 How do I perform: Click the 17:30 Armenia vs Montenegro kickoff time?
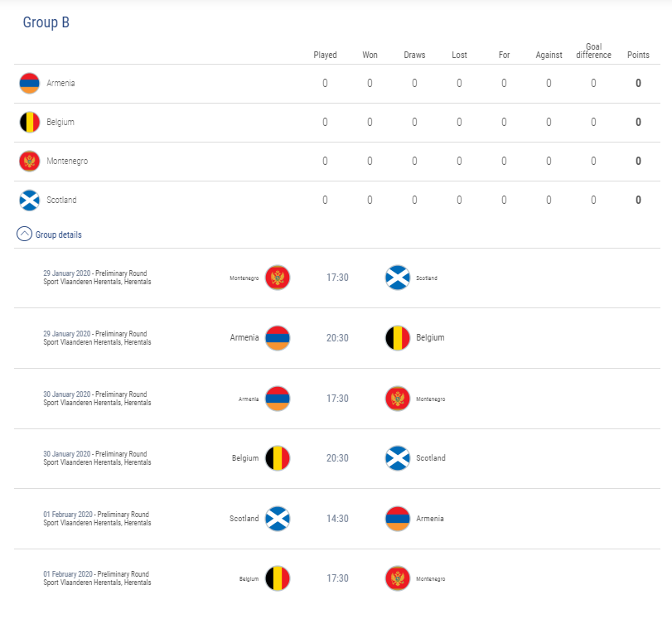point(337,399)
